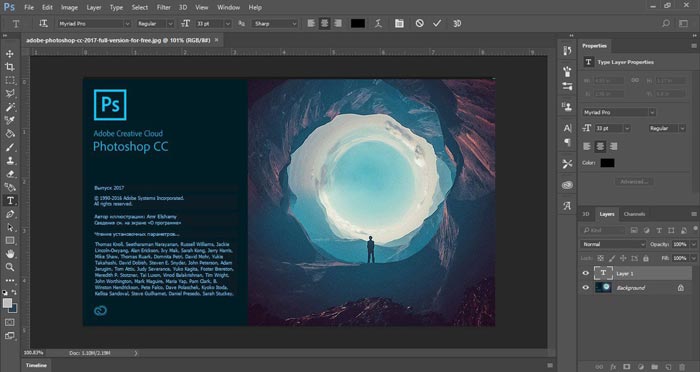This screenshot has height=372, width=700.
Task: Toggle lock transparent pixels
Action: (600, 258)
